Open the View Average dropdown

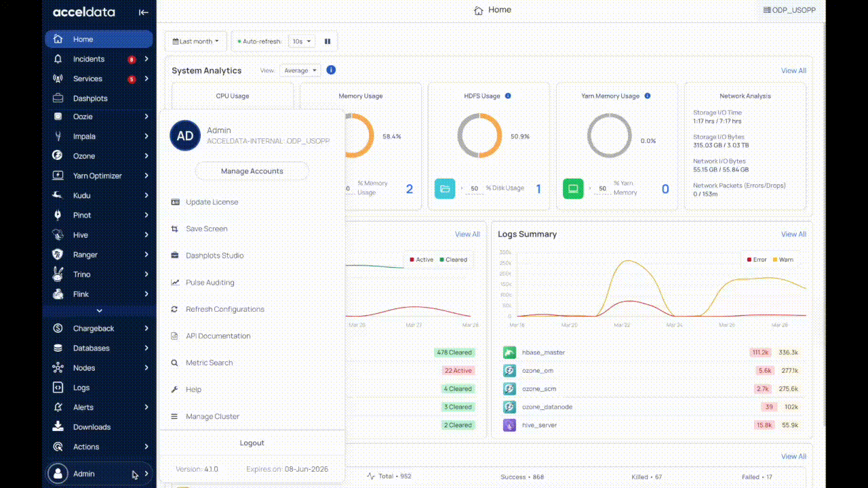tap(300, 70)
